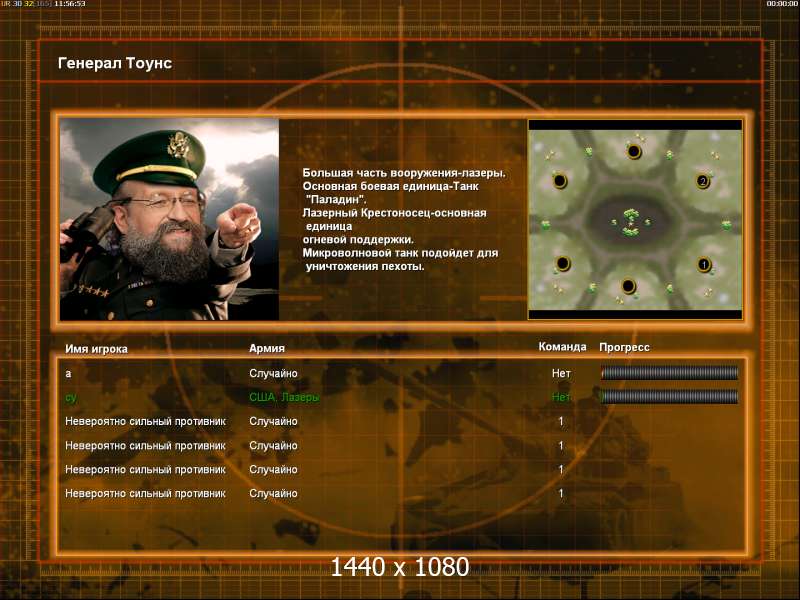Click the line 'огневой поддержки.'
This screenshot has height=600, width=800.
tap(358, 239)
